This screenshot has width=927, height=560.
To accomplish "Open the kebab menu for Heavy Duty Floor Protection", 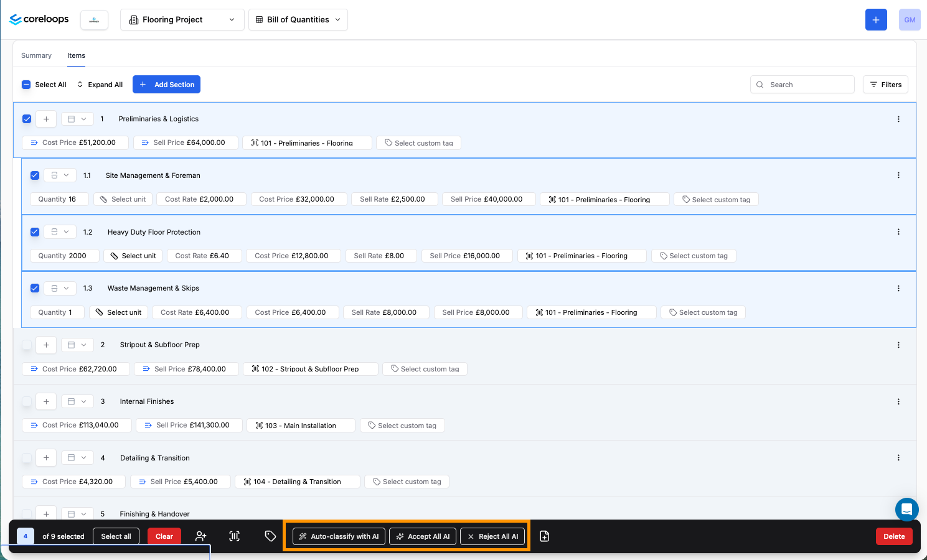I will tap(898, 232).
